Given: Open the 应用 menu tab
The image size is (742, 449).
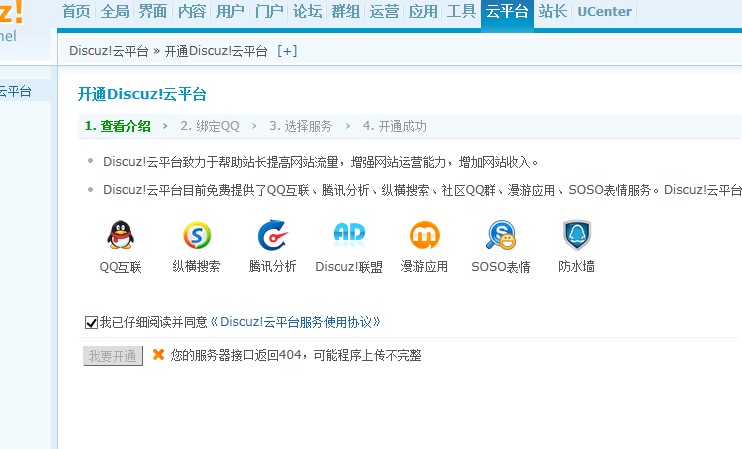Looking at the screenshot, I should pos(423,11).
